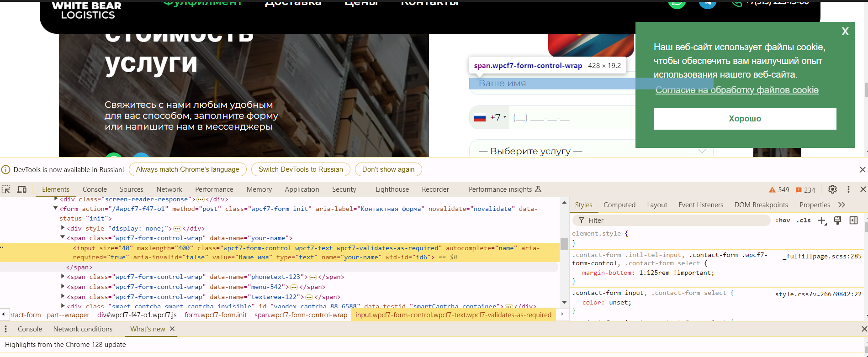Click the 234 issues counter
Viewport: 868px width, 357px height.
tap(805, 190)
